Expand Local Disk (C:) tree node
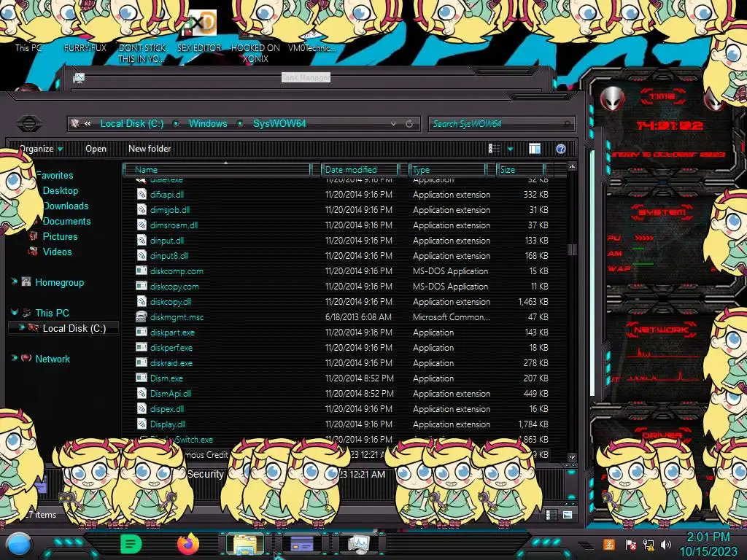The height and width of the screenshot is (560, 747). tap(21, 327)
